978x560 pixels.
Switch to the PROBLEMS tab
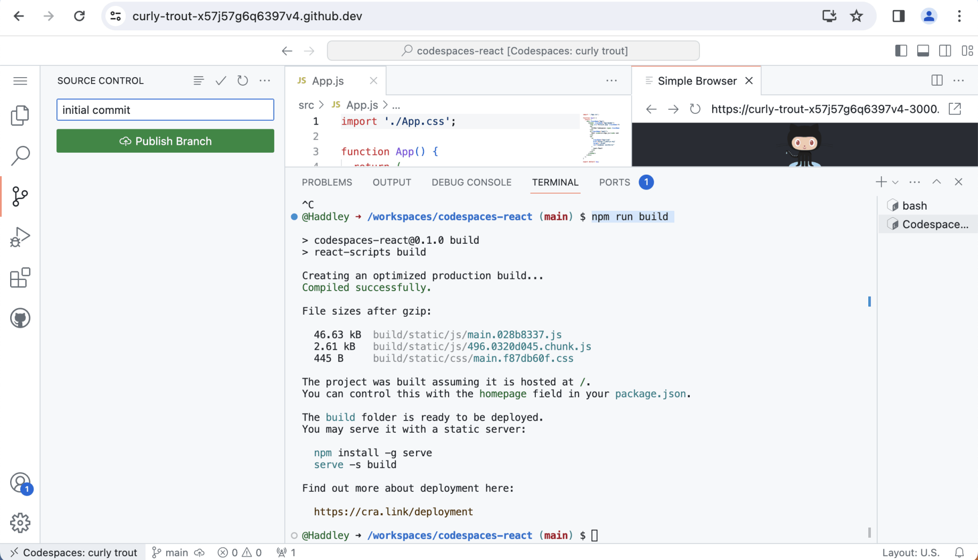point(327,182)
